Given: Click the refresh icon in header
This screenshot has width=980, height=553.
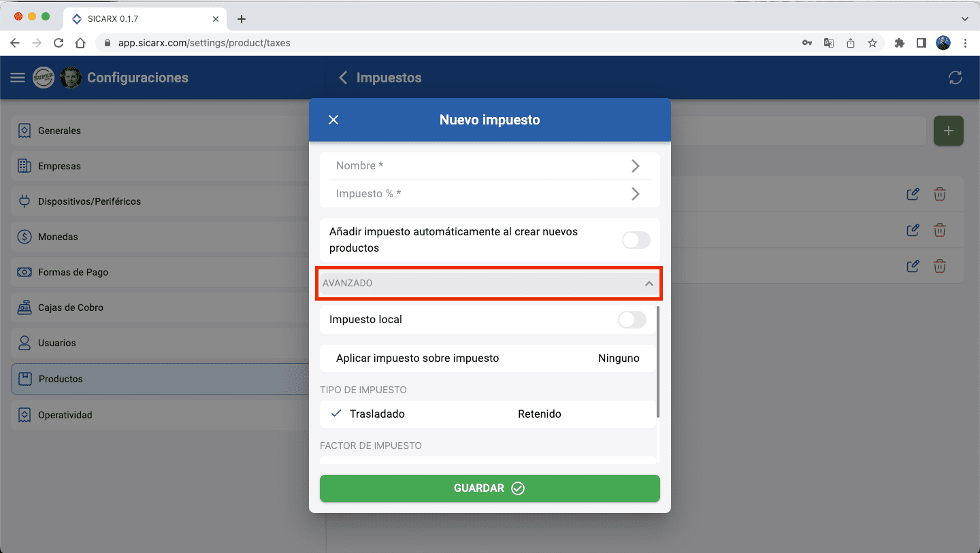Looking at the screenshot, I should pos(955,78).
